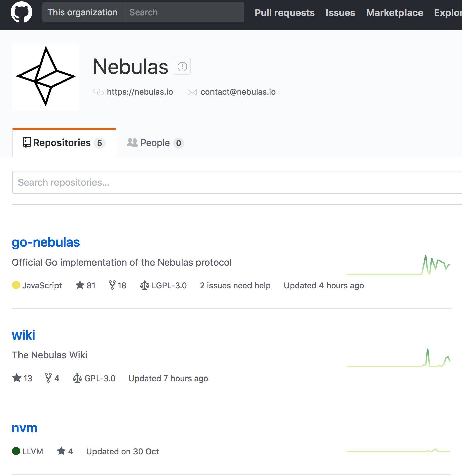Click the GPL-3.0 license label

pyautogui.click(x=94, y=378)
